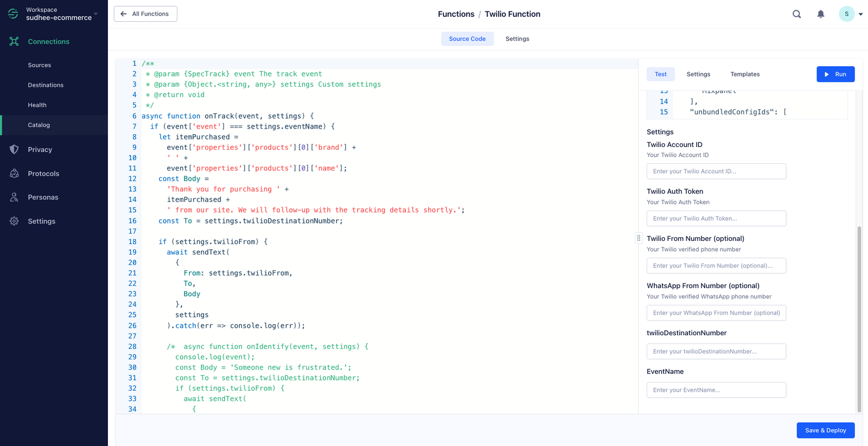Click Save & Deploy button
Image resolution: width=868 pixels, height=446 pixels.
point(825,430)
